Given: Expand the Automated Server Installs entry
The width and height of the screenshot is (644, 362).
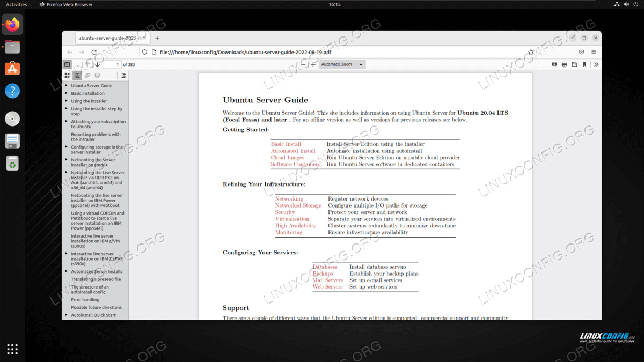Looking at the screenshot, I should [67, 271].
